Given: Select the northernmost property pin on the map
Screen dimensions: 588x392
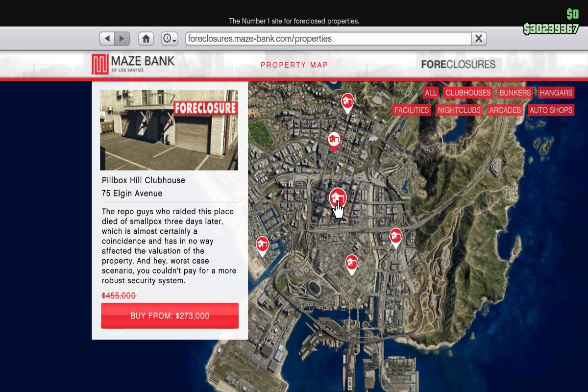Looking at the screenshot, I should coord(348,100).
